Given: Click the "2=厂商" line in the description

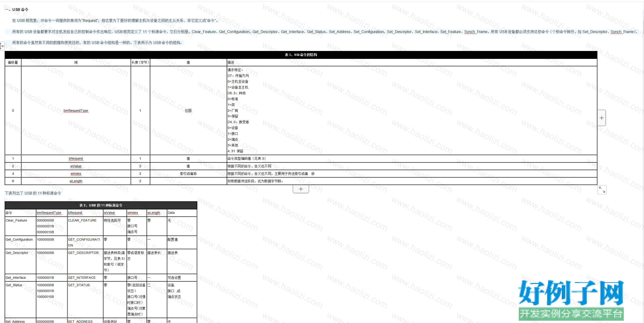Looking at the screenshot, I should (x=233, y=111).
